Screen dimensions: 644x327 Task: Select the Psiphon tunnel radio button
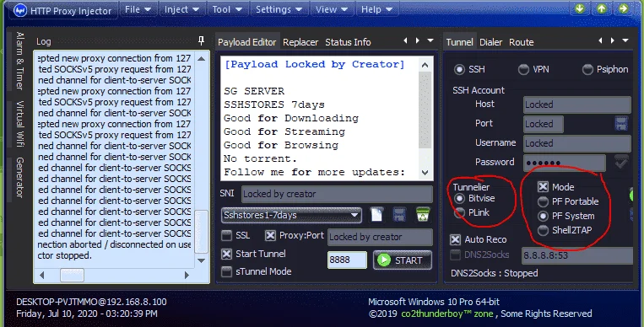[x=587, y=70]
